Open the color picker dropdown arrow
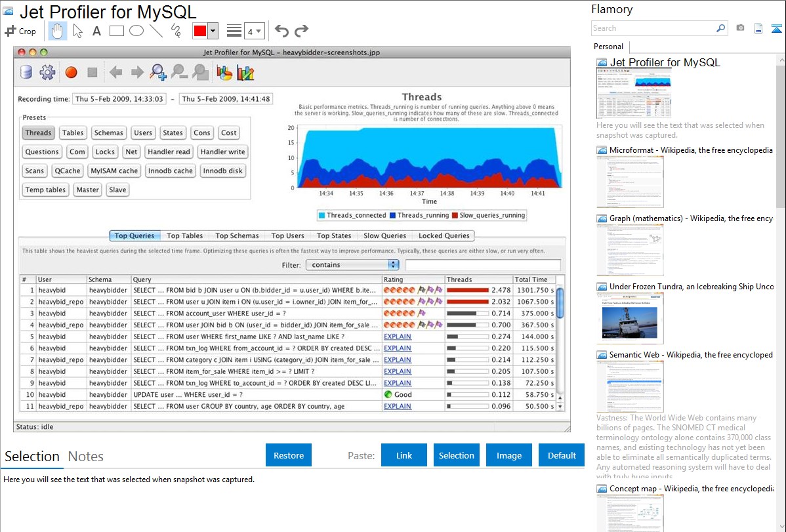The image size is (786, 532). (x=213, y=31)
